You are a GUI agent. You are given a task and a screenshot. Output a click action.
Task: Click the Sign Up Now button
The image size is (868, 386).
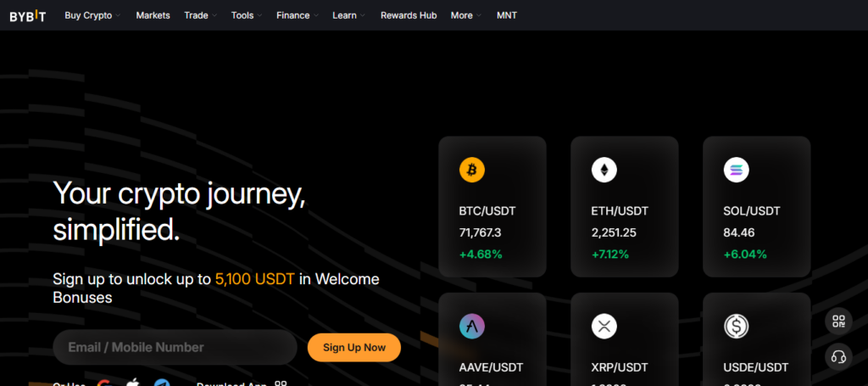pyautogui.click(x=354, y=348)
